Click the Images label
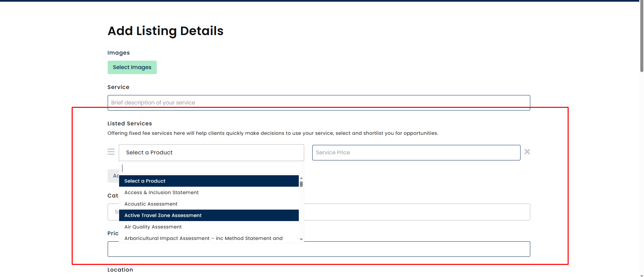Image resolution: width=644 pixels, height=277 pixels. [x=118, y=53]
